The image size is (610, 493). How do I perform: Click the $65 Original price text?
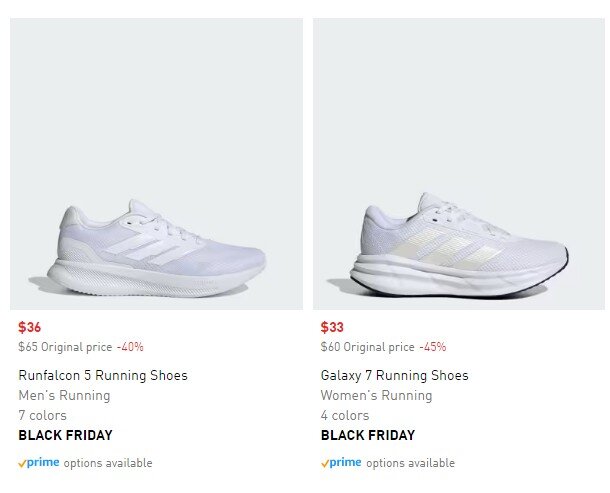(x=64, y=347)
